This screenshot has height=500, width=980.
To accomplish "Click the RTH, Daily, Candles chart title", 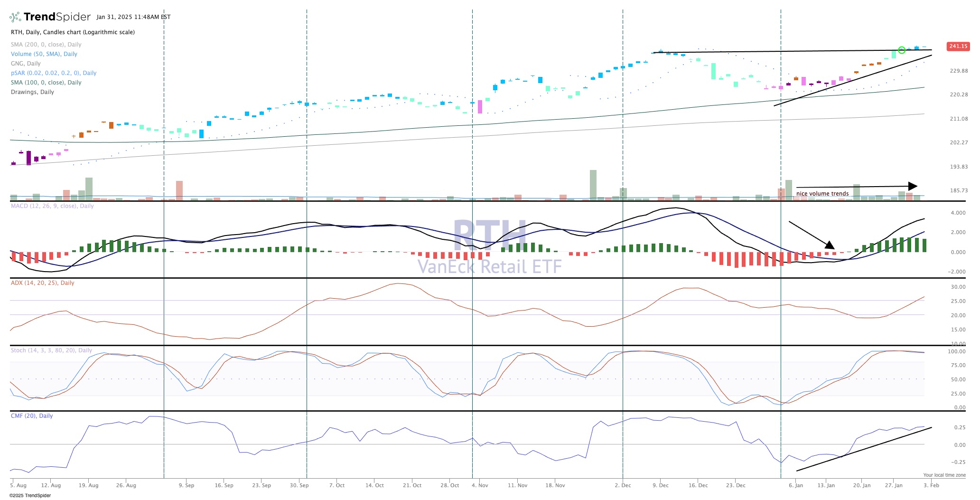I will [73, 32].
